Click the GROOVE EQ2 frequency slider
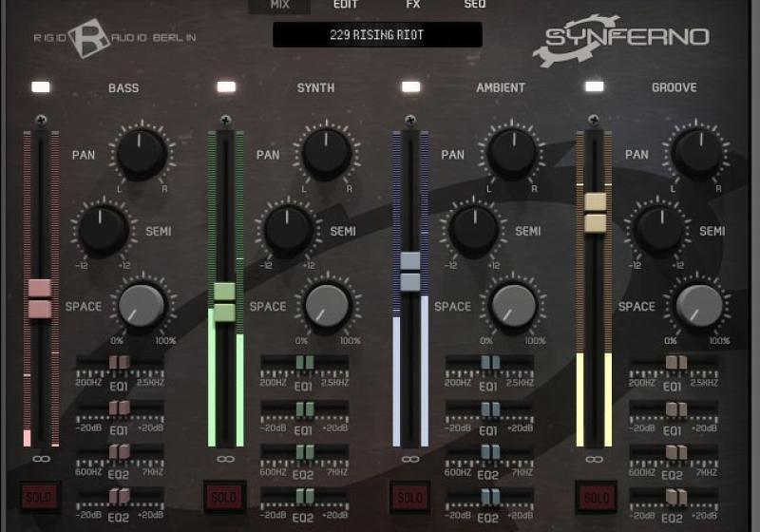The image size is (760, 532). (674, 452)
